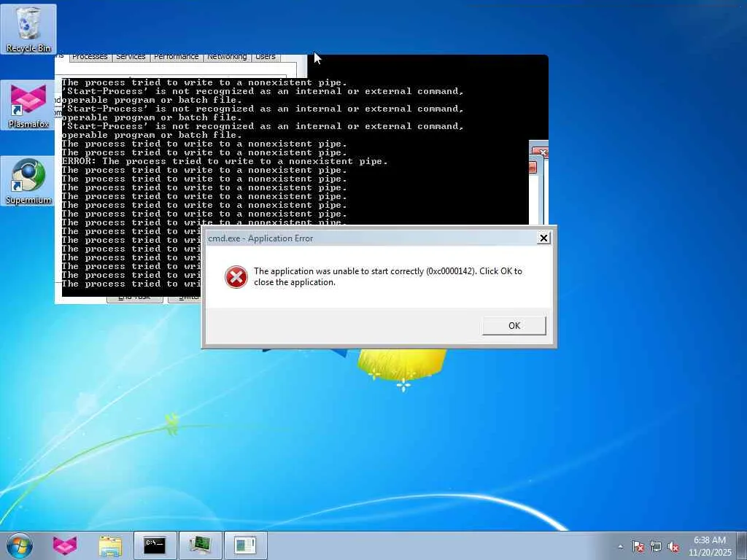
Task: Select the Plasmafox desktop shortcut
Action: point(28,105)
